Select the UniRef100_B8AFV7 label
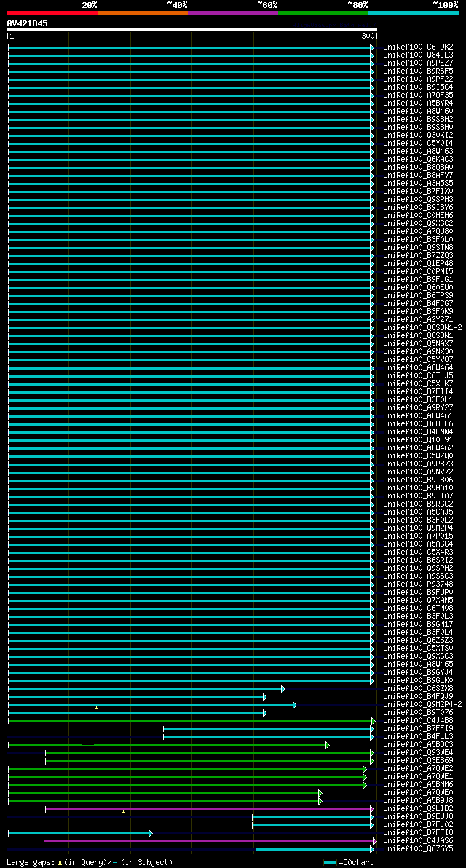 tap(418, 176)
